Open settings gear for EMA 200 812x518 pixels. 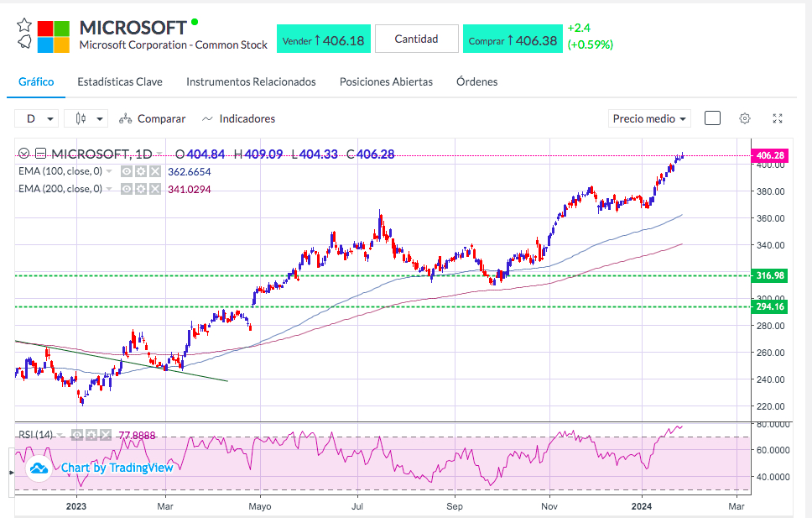tap(141, 189)
